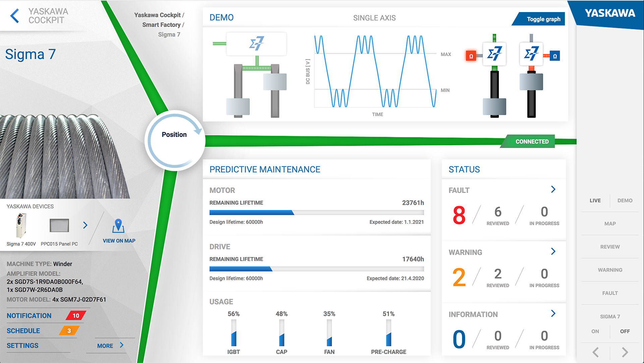644x363 pixels.
Task: Select the Sigma 7 400V device thumbnail
Action: click(21, 226)
